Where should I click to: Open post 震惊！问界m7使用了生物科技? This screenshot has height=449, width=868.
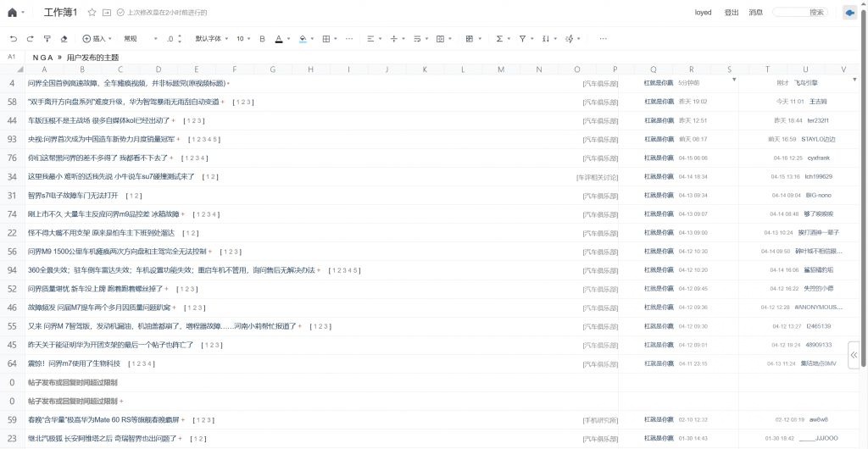(75, 363)
